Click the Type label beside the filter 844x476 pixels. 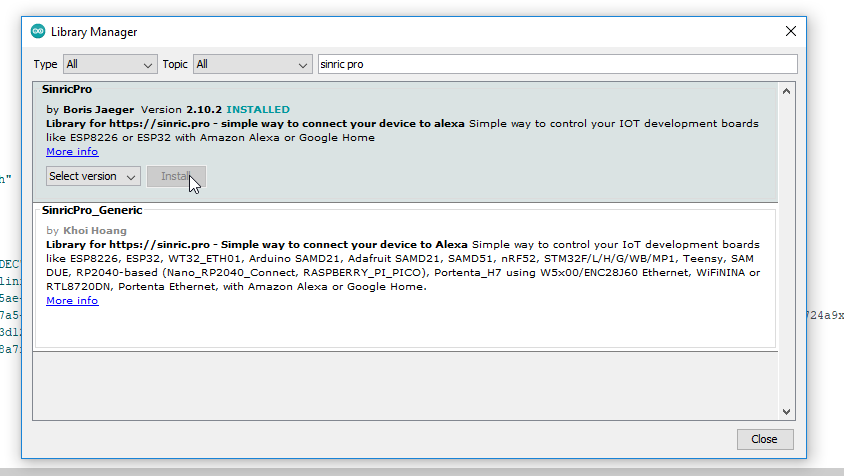pyautogui.click(x=45, y=64)
